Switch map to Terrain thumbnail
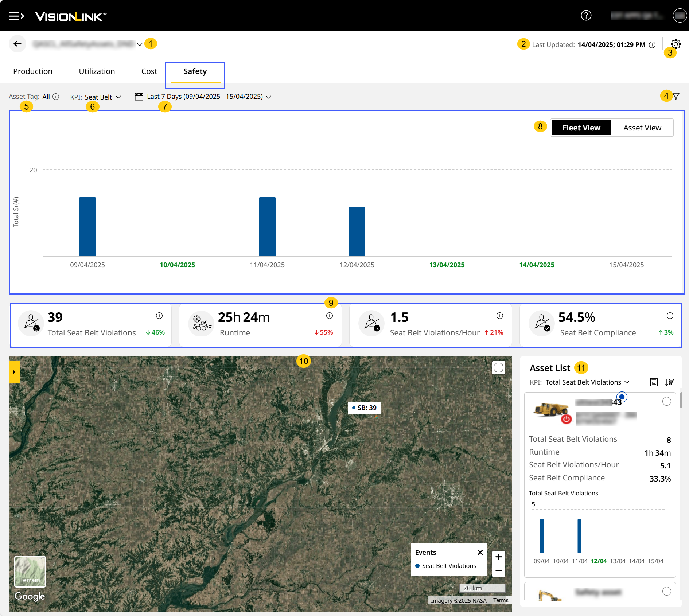The image size is (689, 616). click(x=30, y=572)
